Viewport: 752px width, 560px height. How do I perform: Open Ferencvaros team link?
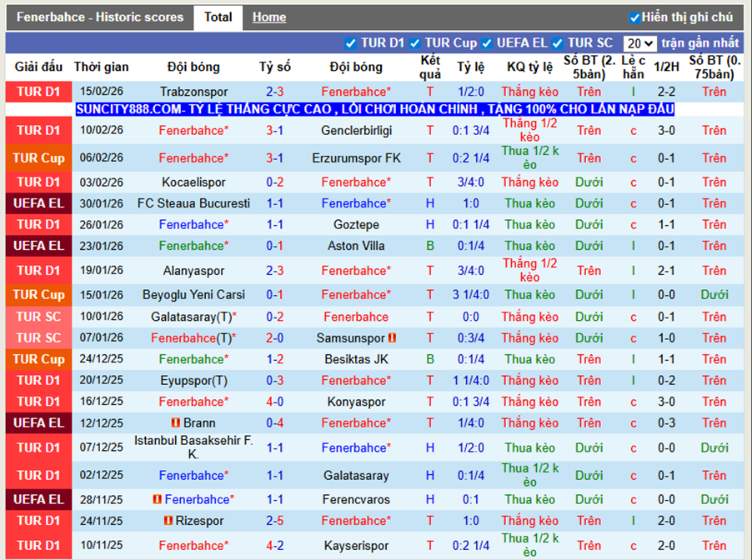tap(356, 500)
